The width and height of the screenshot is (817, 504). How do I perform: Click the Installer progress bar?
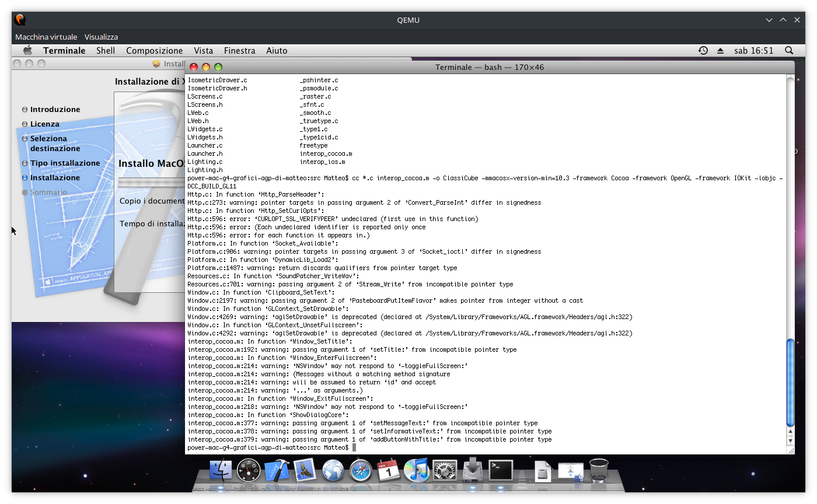[x=152, y=183]
